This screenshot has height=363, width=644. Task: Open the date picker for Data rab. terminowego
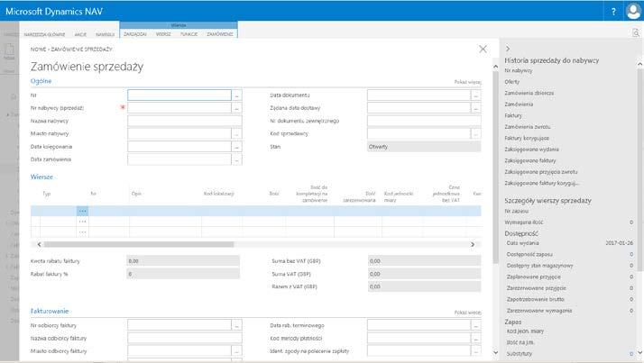(475, 325)
